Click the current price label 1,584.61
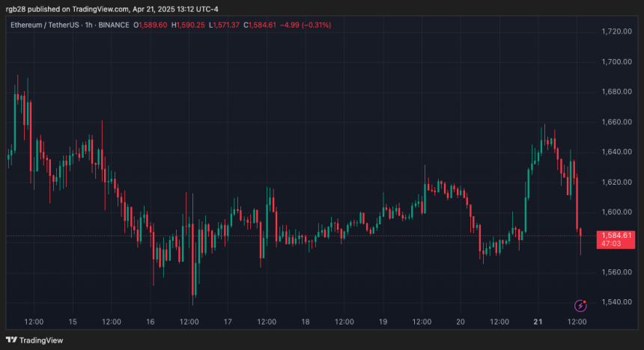 coord(616,236)
